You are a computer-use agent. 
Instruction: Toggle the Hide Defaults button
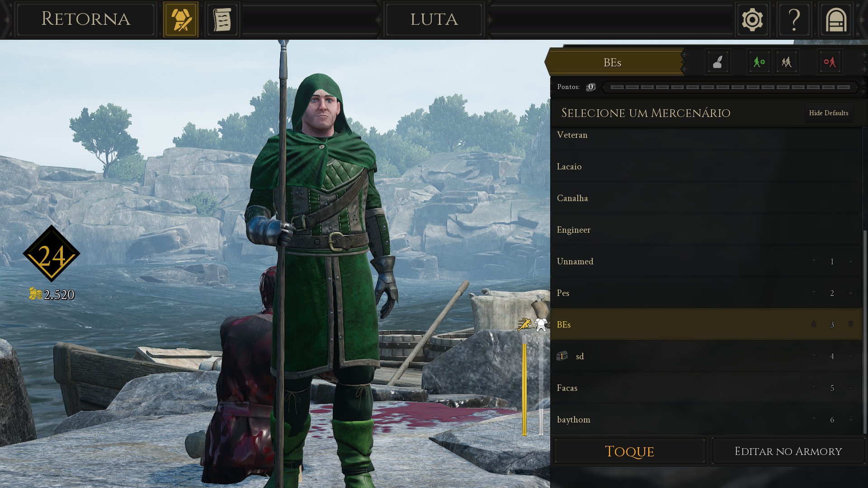pos(829,113)
